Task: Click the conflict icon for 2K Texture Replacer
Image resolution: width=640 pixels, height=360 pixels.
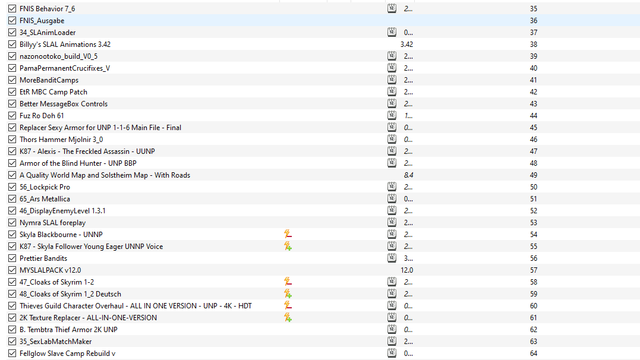Action: coord(288,317)
